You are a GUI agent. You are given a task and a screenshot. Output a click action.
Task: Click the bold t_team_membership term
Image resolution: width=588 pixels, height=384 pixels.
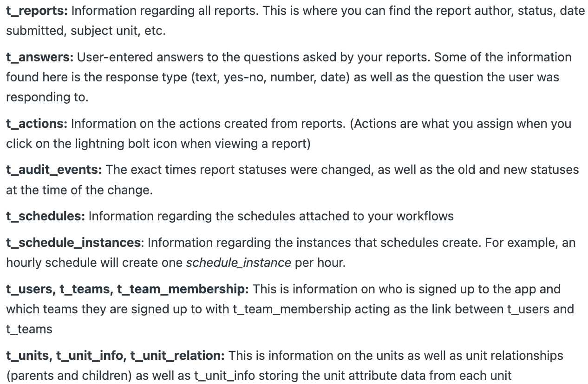pos(182,289)
